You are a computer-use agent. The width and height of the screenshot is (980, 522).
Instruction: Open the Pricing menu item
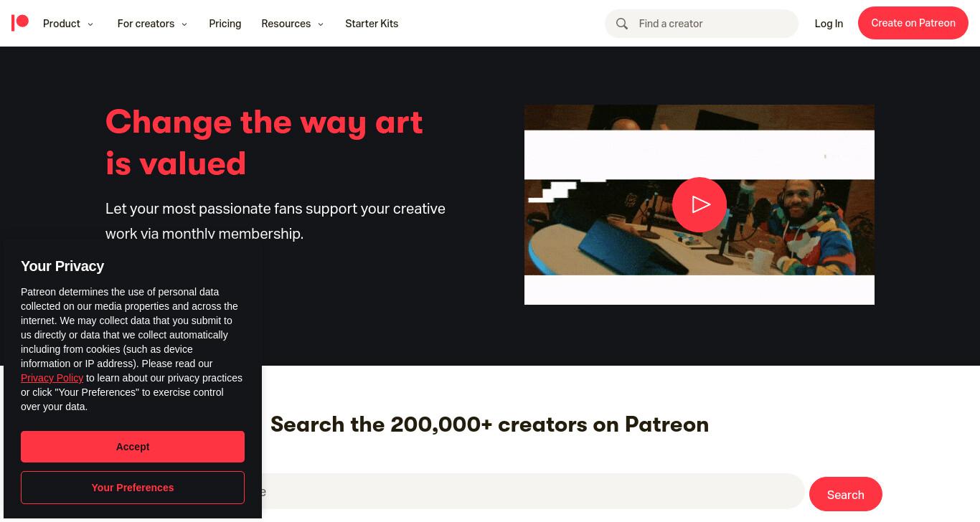[x=225, y=24]
